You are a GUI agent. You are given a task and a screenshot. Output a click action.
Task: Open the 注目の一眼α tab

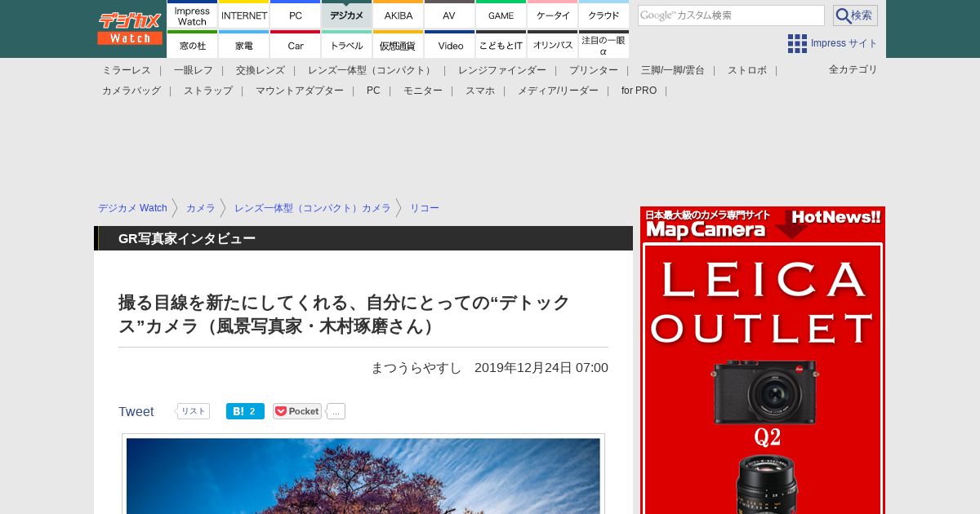604,45
